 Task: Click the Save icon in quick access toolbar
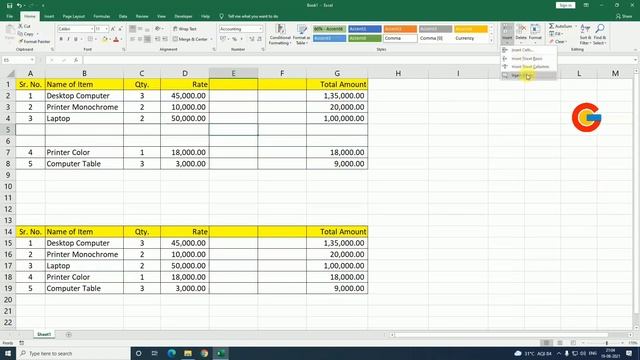coord(9,5)
